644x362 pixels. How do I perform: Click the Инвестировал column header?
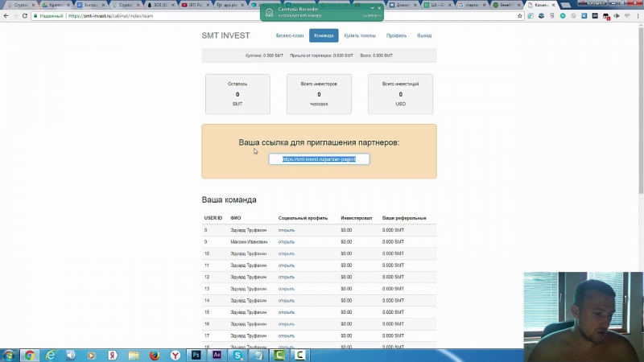tap(356, 218)
